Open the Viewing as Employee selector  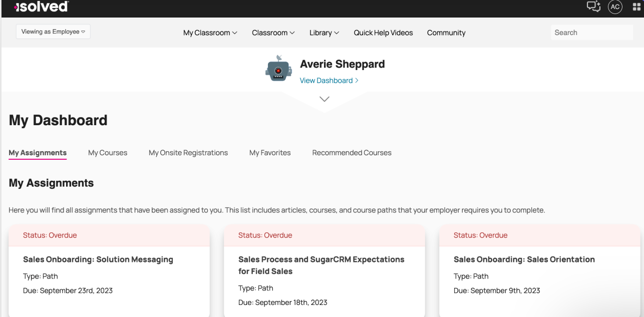(53, 31)
